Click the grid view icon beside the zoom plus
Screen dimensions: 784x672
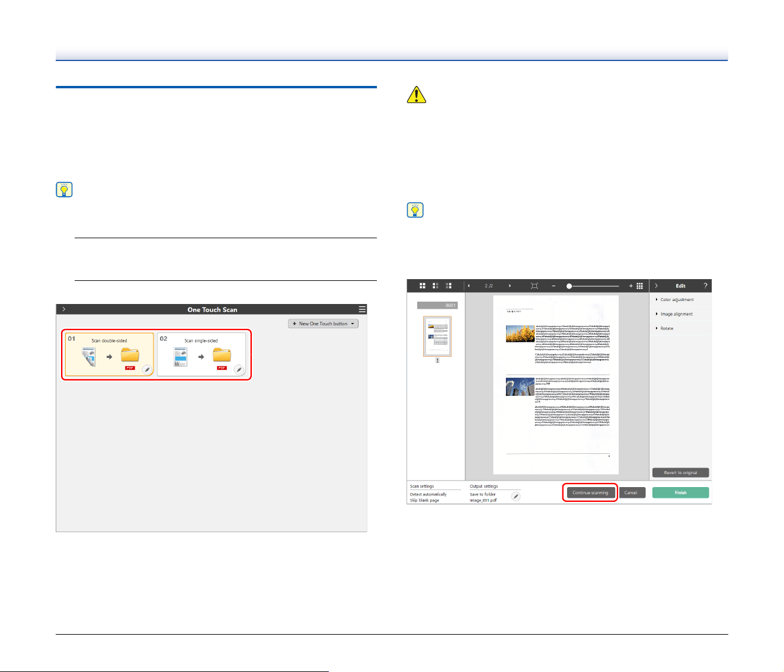pos(640,286)
